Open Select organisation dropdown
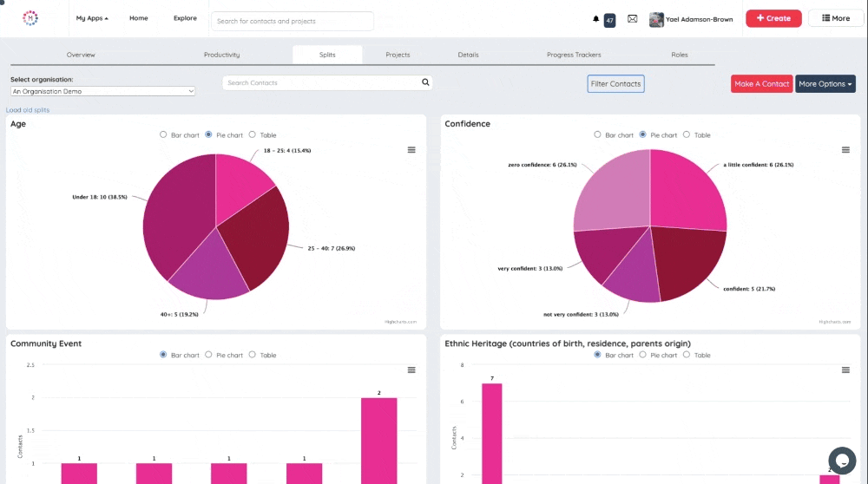Image resolution: width=868 pixels, height=484 pixels. [103, 91]
